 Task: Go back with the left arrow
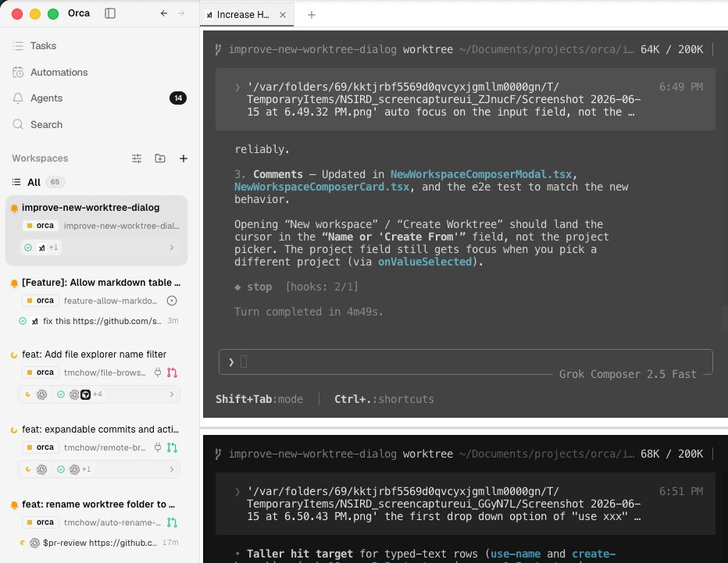point(164,13)
